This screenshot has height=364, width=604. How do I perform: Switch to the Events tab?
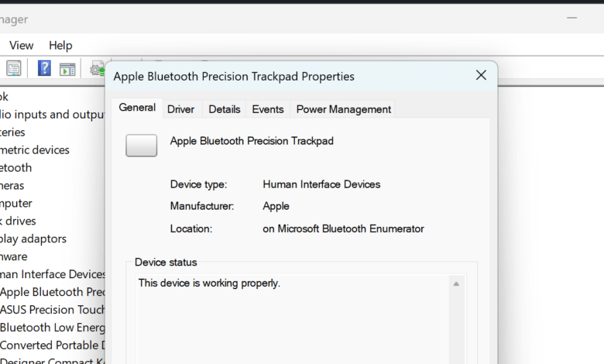268,109
